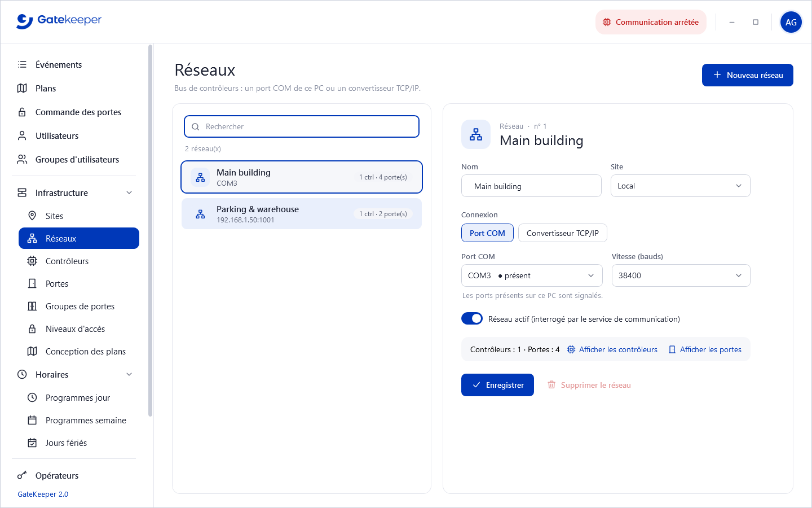Click the Contrôleurs chip icon in sidebar
Screen dimensions: 812x508
32,261
